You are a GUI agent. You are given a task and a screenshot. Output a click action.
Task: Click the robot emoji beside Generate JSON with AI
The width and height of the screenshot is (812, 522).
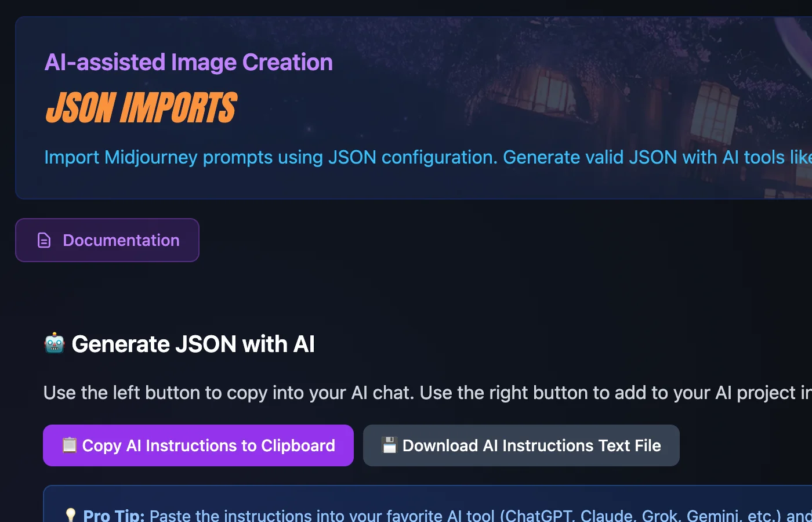pyautogui.click(x=54, y=343)
